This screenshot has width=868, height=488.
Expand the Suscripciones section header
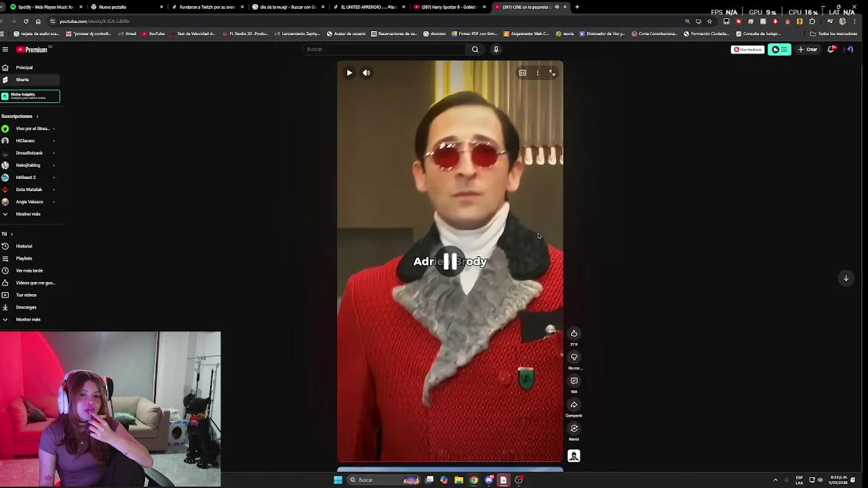click(20, 117)
